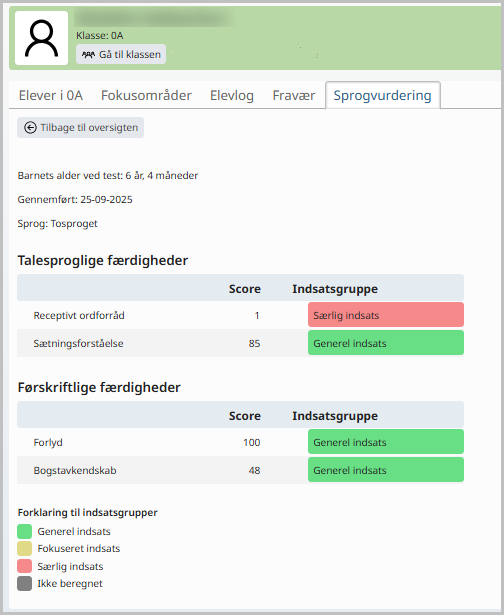The image size is (504, 615).
Task: Go back via Tilbage til oversigten
Action: coord(80,127)
